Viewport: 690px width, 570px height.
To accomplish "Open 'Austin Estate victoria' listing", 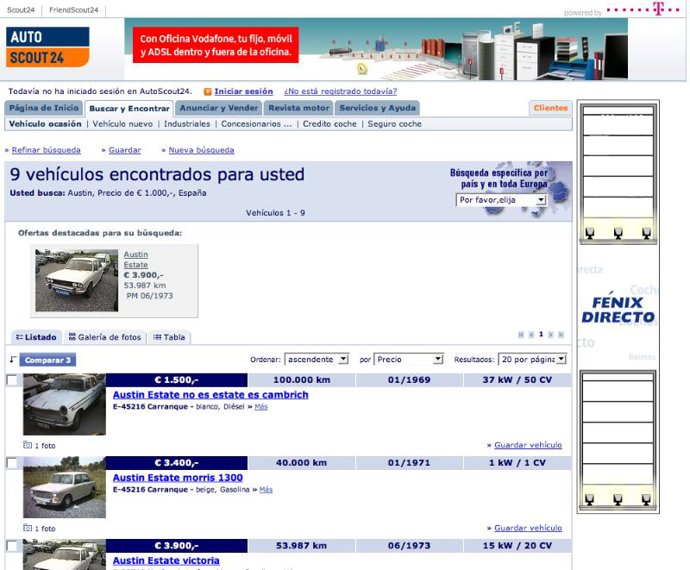I will tap(166, 560).
